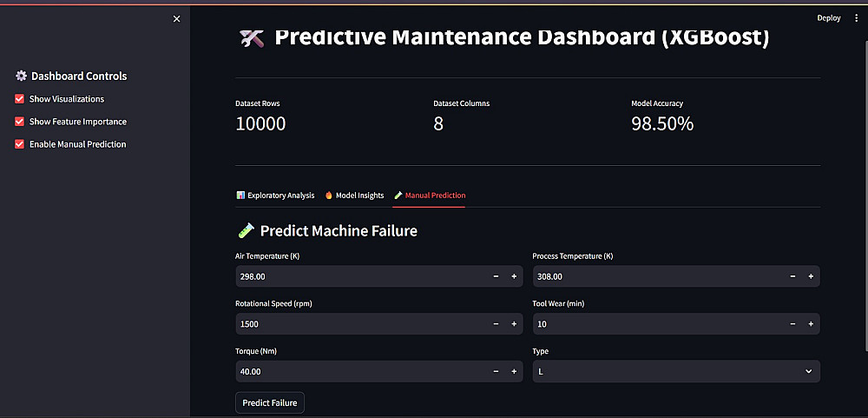Switch to Exploratory Analysis tab
This screenshot has width=868, height=418.
pyautogui.click(x=275, y=196)
